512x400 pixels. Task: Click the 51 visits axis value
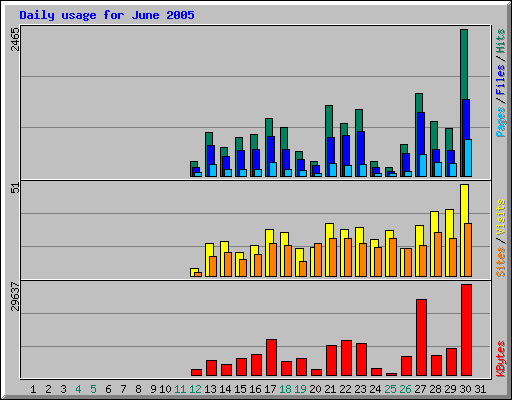pos(15,188)
